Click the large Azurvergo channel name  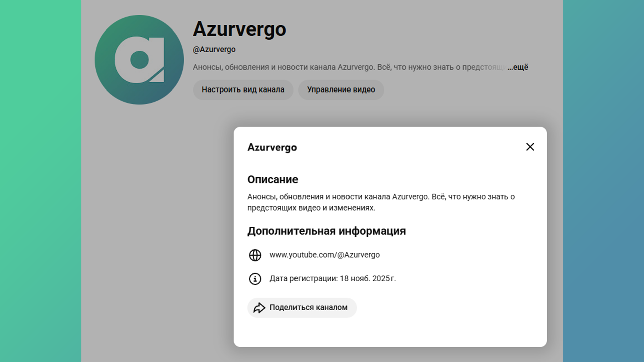point(239,29)
